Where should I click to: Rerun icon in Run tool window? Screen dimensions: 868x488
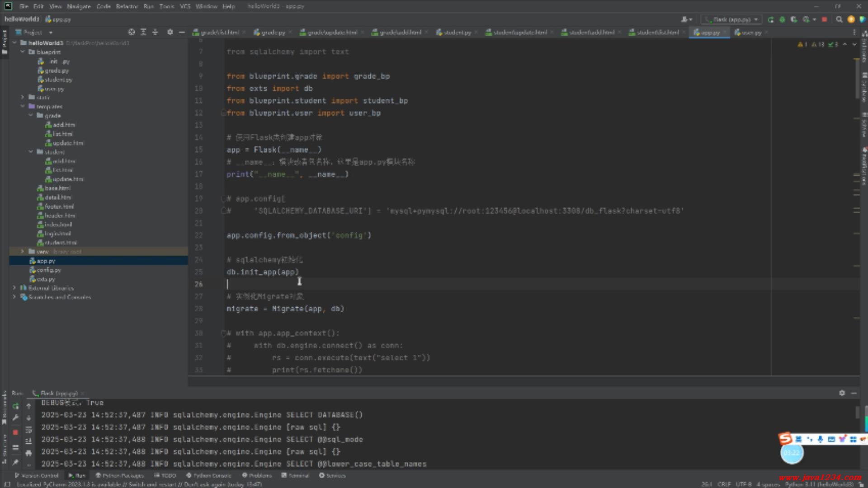pyautogui.click(x=16, y=406)
